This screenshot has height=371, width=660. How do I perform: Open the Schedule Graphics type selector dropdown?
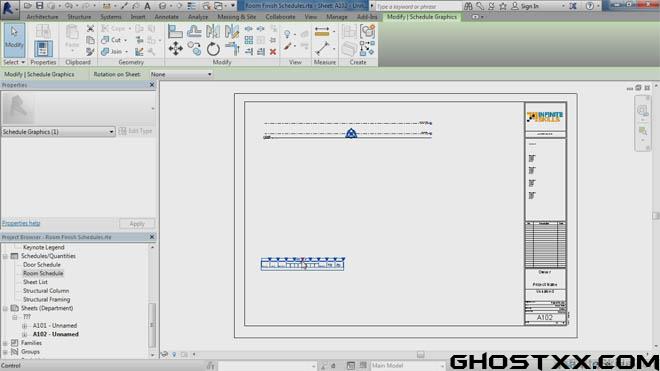pyautogui.click(x=58, y=132)
